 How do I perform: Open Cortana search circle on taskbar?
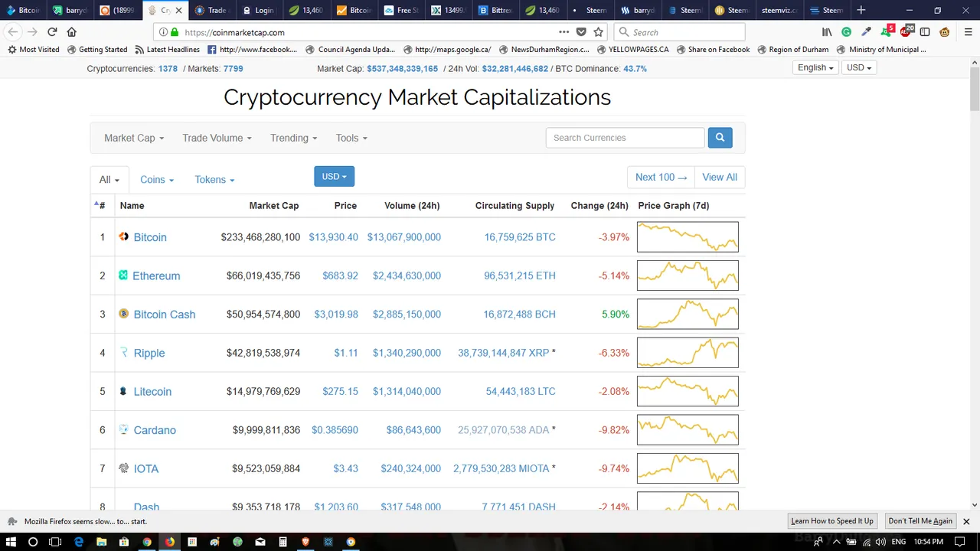33,542
